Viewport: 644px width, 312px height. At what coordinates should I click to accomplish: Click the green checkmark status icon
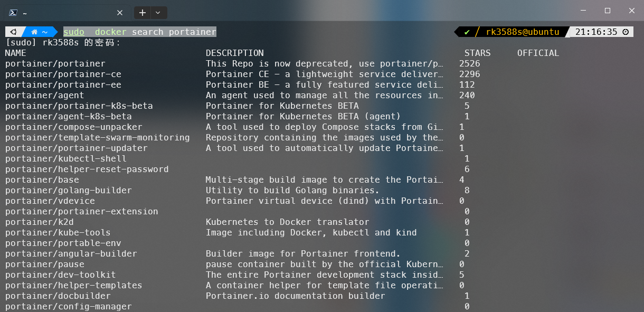tap(467, 32)
